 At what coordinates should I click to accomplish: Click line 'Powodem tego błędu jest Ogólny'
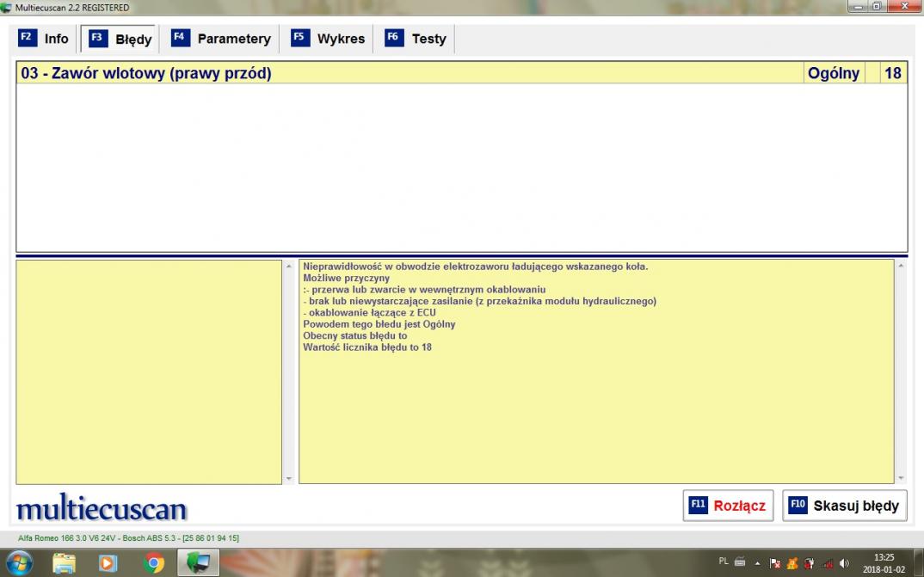[379, 324]
